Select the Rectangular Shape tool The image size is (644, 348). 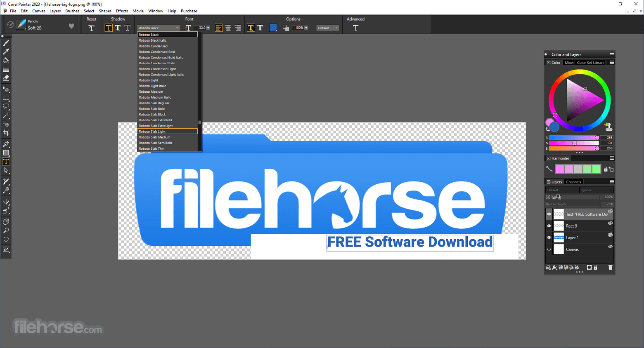(6, 153)
